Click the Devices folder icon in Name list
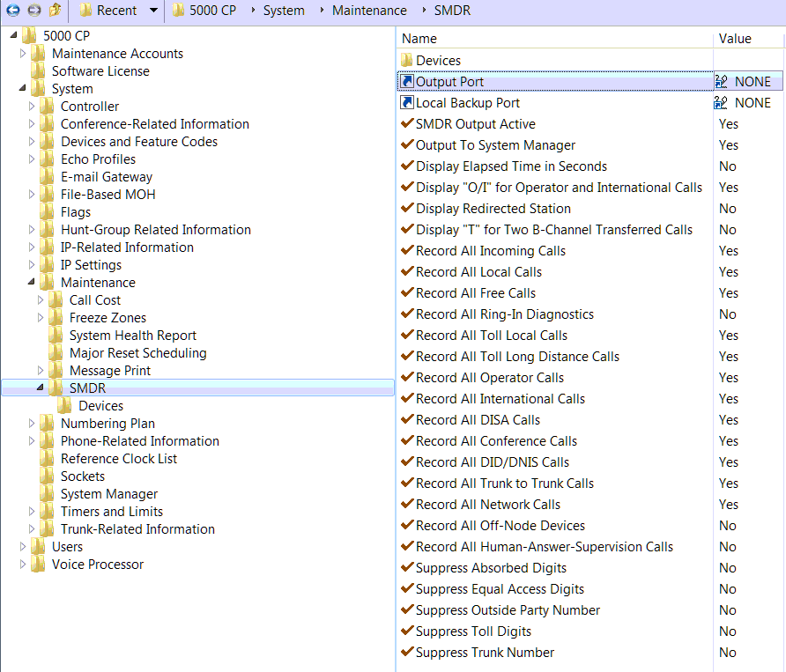The width and height of the screenshot is (786, 672). click(406, 60)
